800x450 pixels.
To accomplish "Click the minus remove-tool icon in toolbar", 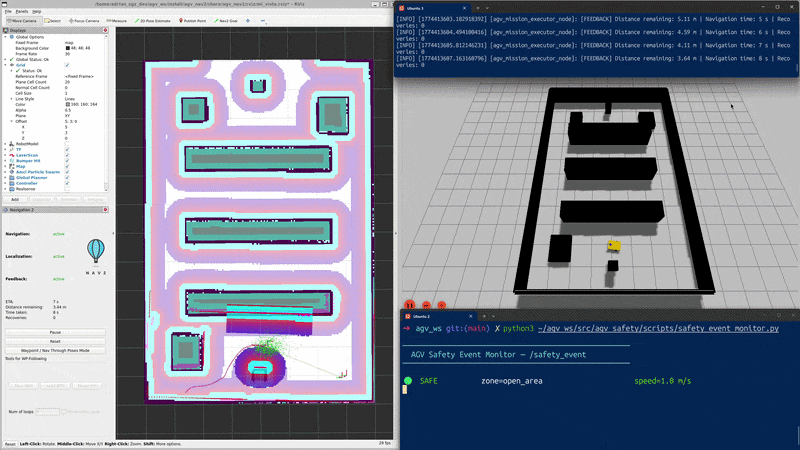I will coord(263,21).
